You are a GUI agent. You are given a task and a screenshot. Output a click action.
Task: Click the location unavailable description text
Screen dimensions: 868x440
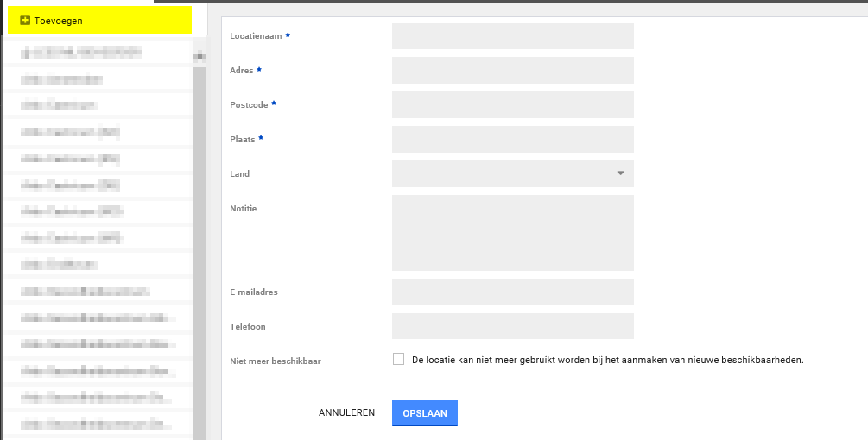coord(608,360)
